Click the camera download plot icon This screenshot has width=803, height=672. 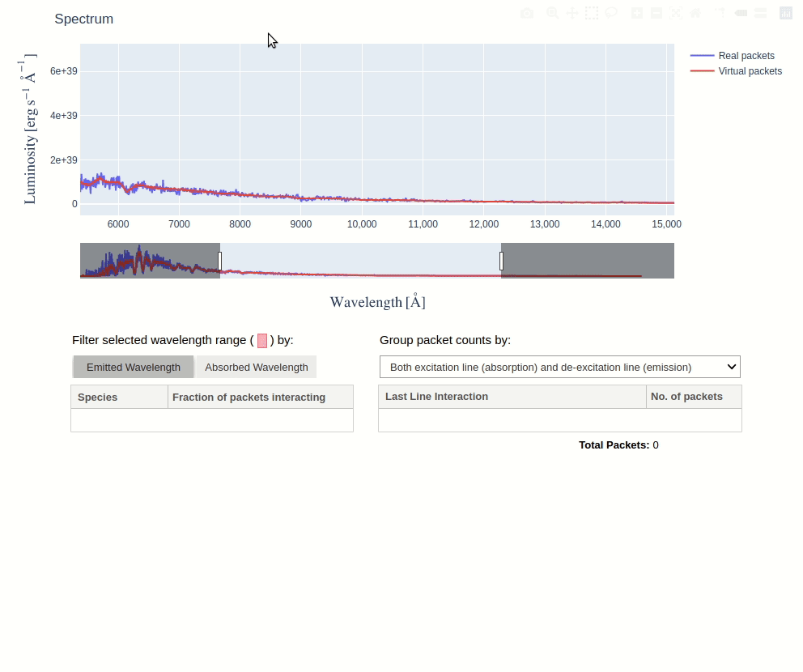527,13
